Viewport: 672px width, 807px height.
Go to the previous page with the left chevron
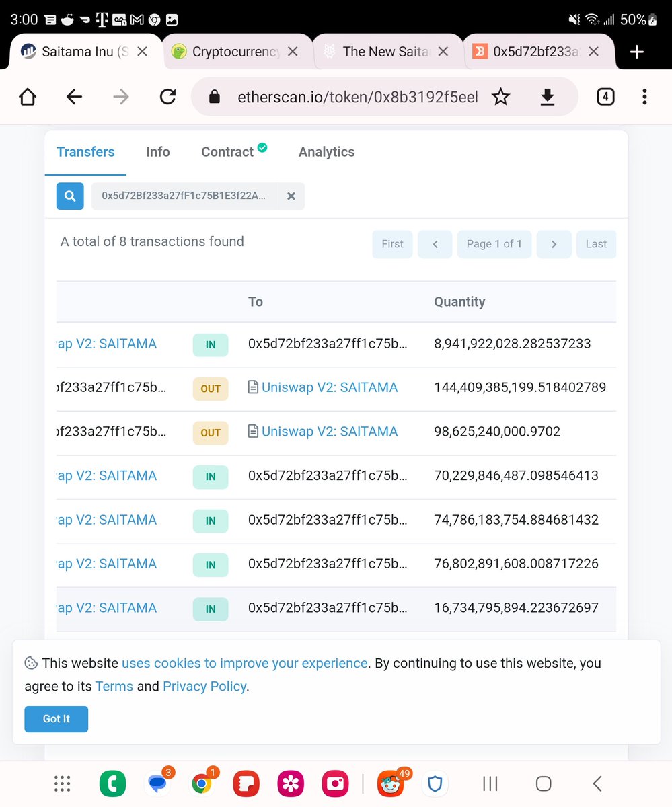[x=435, y=244]
